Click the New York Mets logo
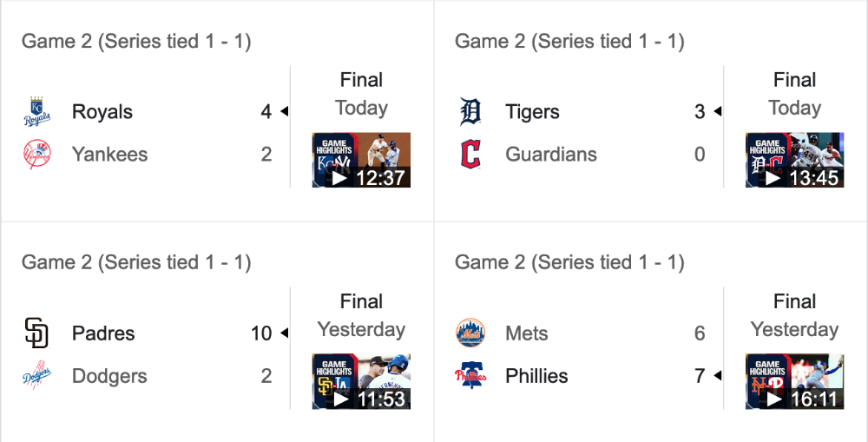The height and width of the screenshot is (442, 868). (470, 333)
